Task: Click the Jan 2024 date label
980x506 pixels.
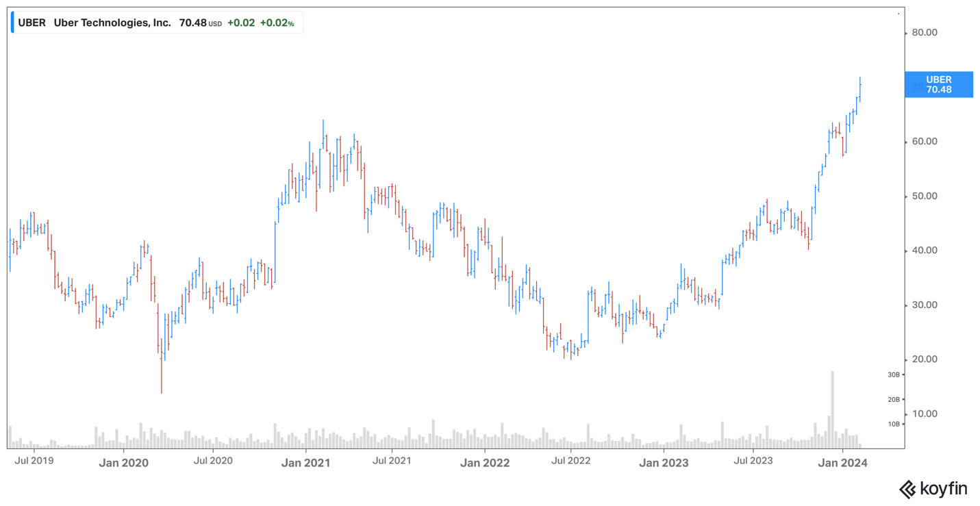Action: [842, 463]
